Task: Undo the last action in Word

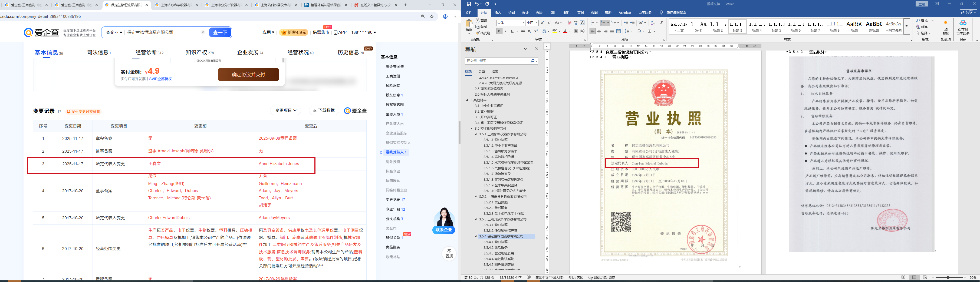Action: click(x=476, y=4)
